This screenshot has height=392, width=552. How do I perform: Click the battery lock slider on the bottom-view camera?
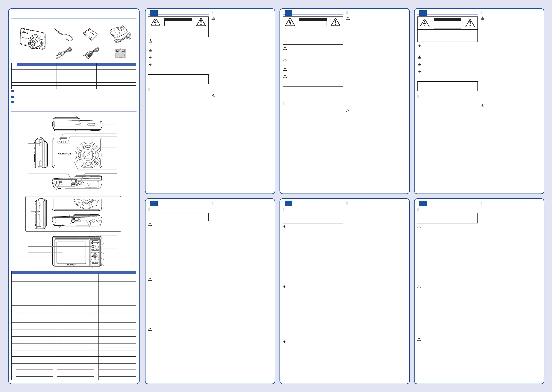tap(60, 182)
